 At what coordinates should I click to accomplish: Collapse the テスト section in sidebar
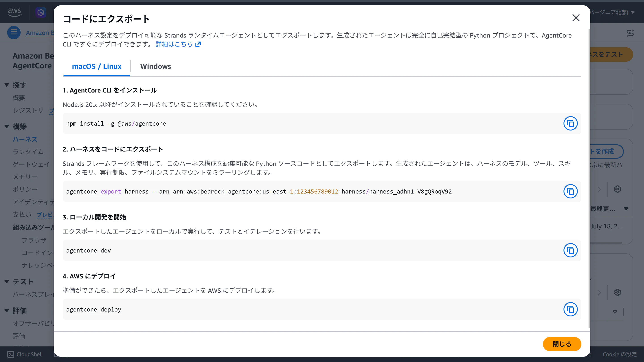(7, 282)
